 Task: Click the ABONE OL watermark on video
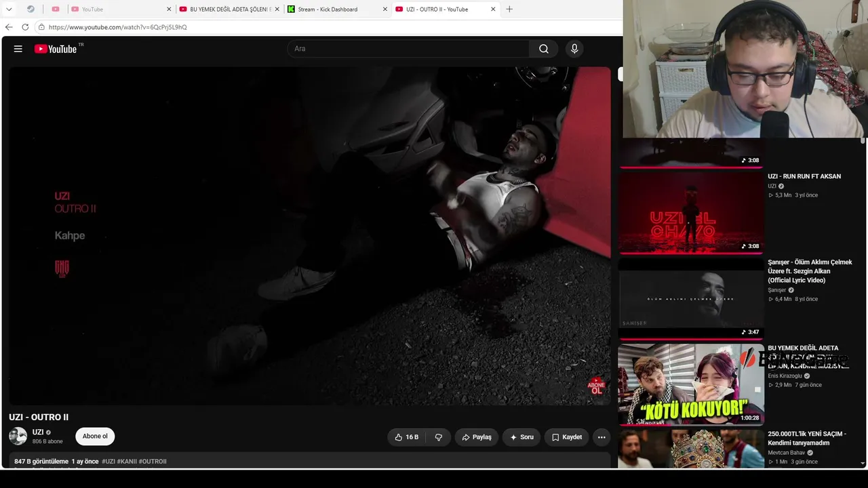coord(596,386)
